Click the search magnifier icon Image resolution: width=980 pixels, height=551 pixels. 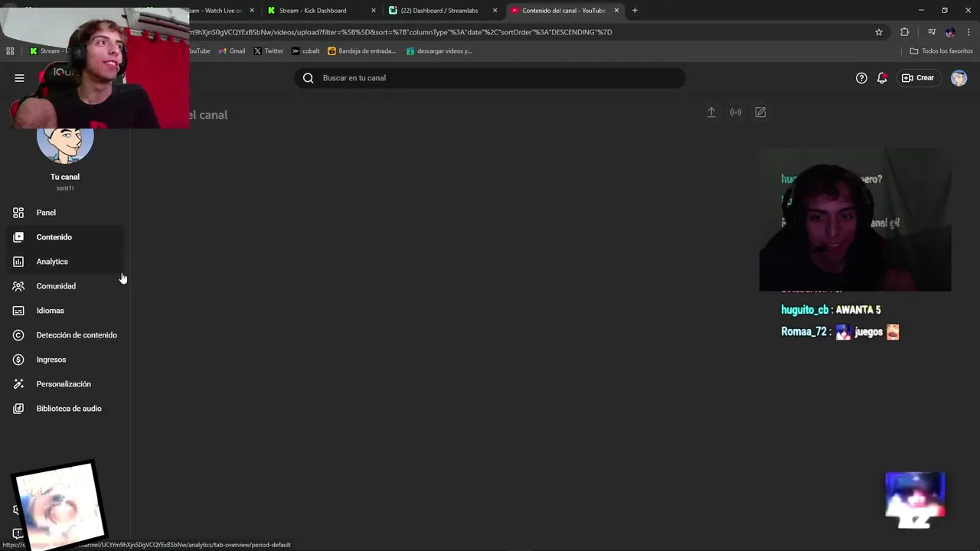click(x=308, y=78)
